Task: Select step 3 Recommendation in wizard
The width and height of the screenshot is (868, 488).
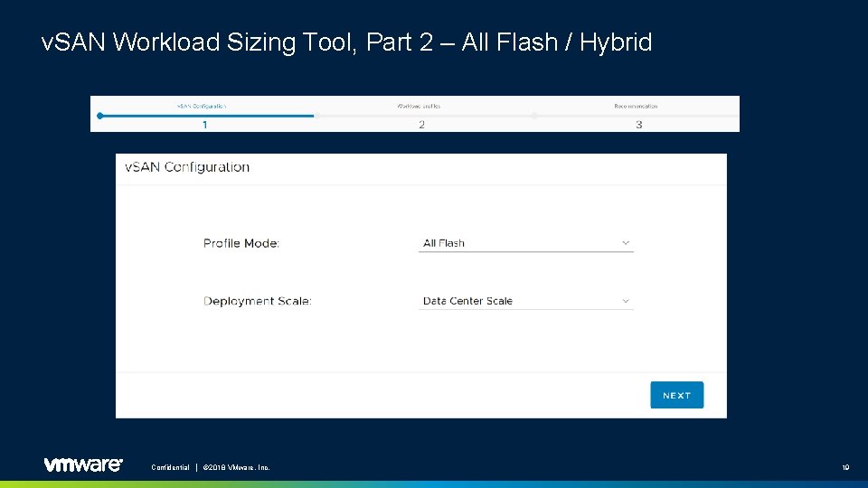Action: coord(637,115)
